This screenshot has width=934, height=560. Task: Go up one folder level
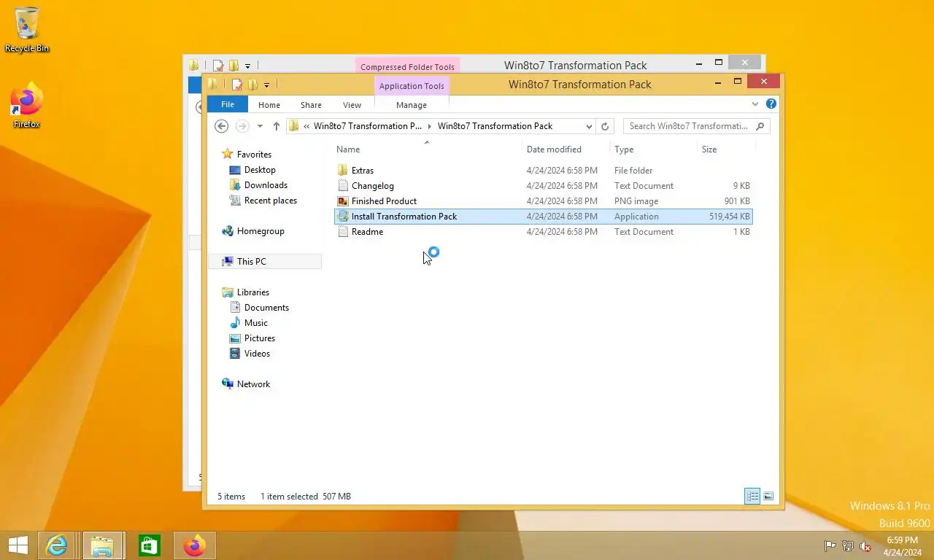click(277, 126)
